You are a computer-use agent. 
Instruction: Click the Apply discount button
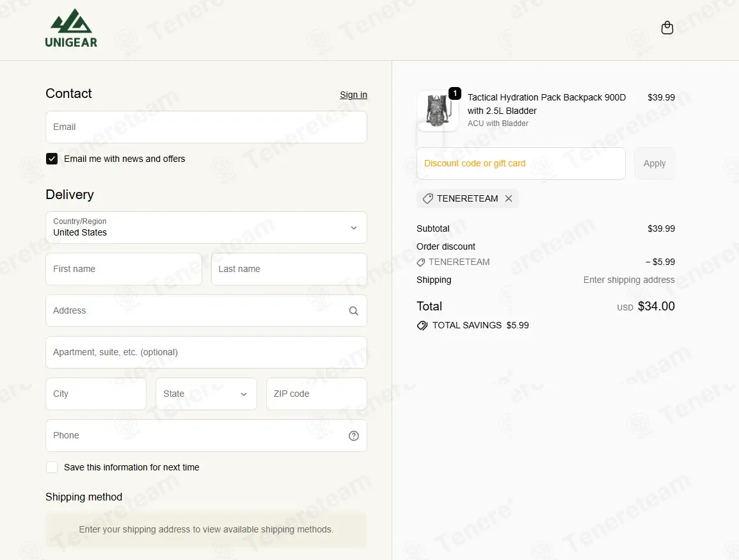(x=654, y=164)
